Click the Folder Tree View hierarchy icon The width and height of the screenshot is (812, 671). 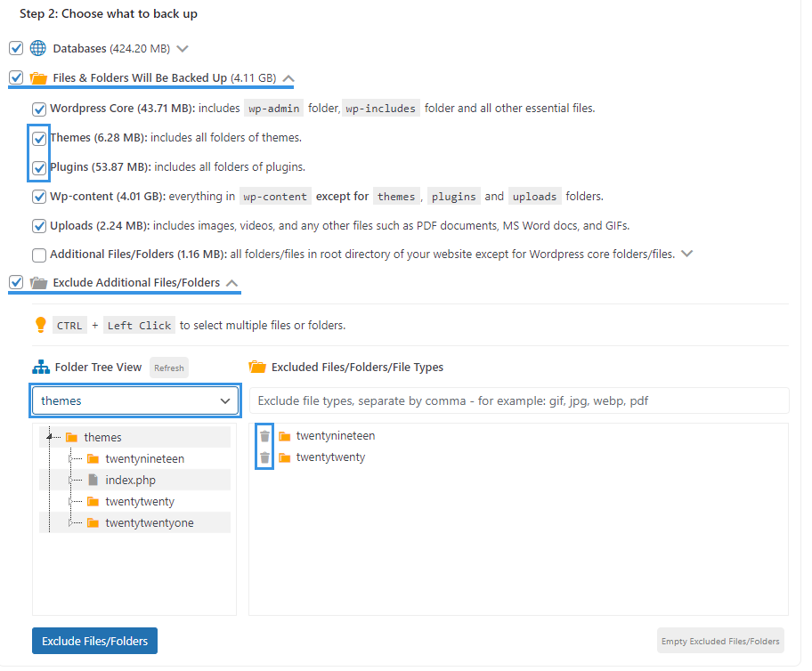click(41, 367)
